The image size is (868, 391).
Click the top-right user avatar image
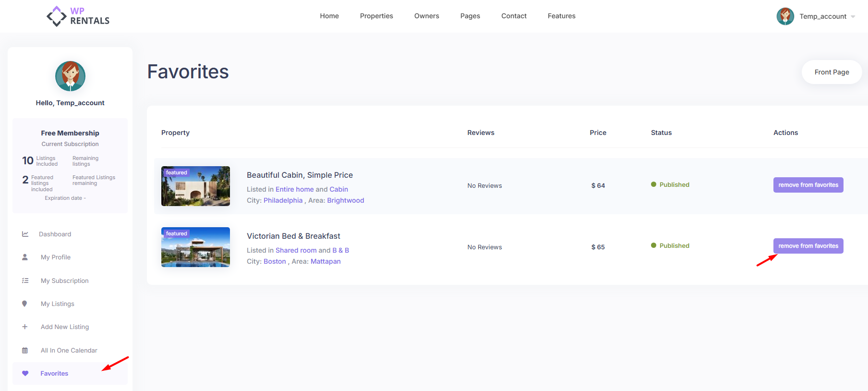click(785, 16)
